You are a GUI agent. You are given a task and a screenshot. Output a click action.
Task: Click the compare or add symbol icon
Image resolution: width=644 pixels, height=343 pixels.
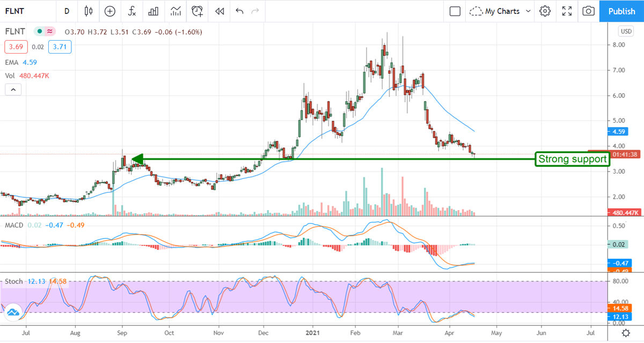tap(110, 11)
